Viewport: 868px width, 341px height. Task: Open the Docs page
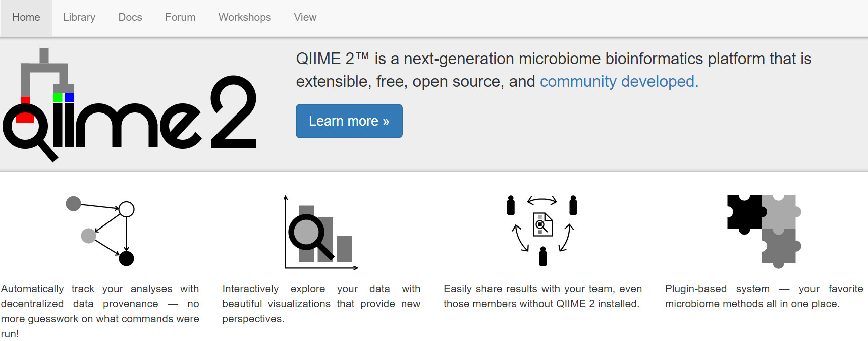tap(130, 17)
